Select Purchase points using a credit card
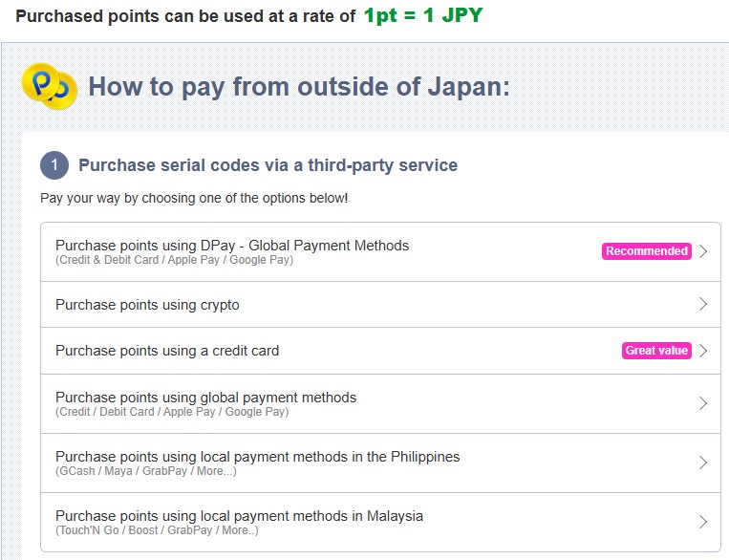Image resolution: width=729 pixels, height=560 pixels. pos(381,351)
